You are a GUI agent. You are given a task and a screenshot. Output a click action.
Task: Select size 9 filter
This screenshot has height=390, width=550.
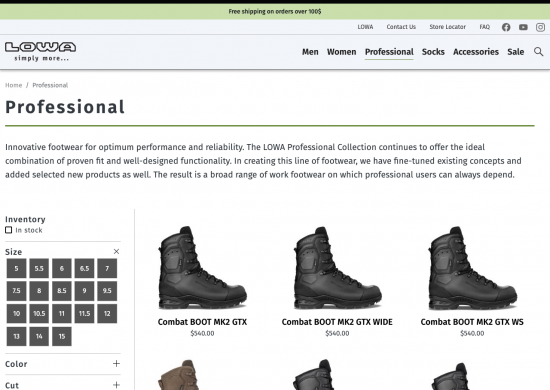pos(85,291)
